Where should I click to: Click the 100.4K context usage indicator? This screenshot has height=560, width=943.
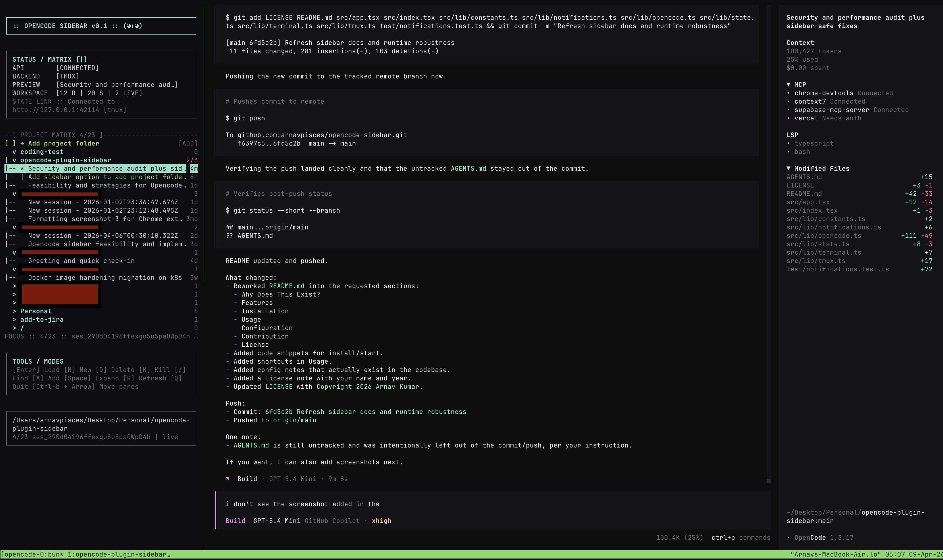(x=680, y=537)
